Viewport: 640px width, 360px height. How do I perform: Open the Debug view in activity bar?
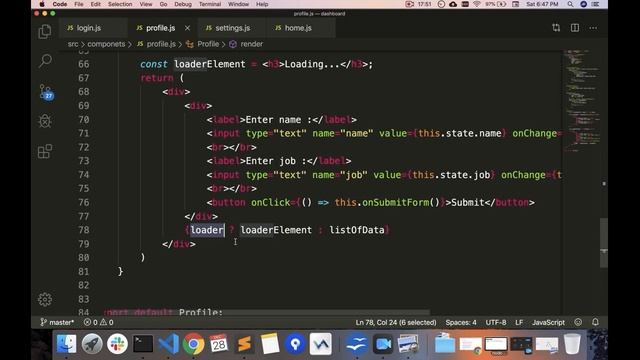pos(45,121)
